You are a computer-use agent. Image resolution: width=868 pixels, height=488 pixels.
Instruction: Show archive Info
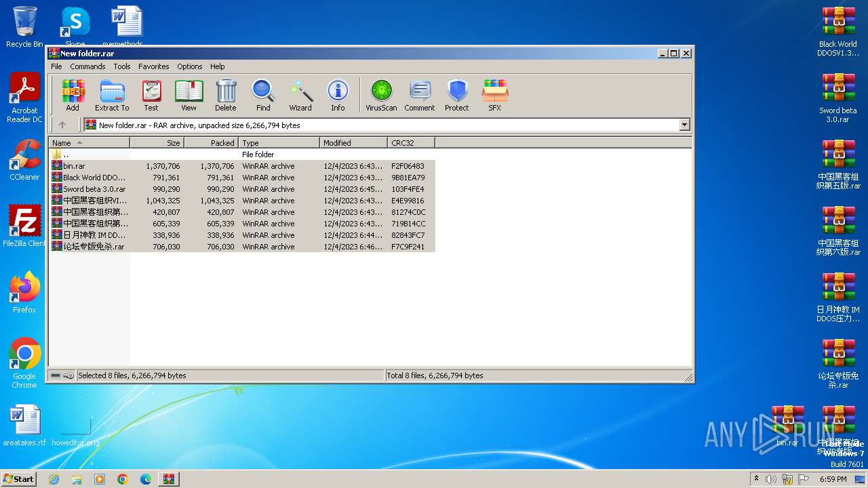click(338, 95)
